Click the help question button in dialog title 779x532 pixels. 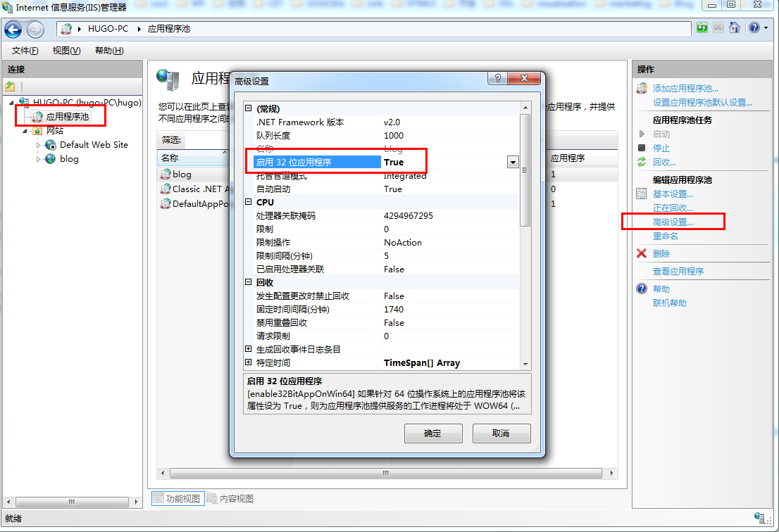point(498,78)
